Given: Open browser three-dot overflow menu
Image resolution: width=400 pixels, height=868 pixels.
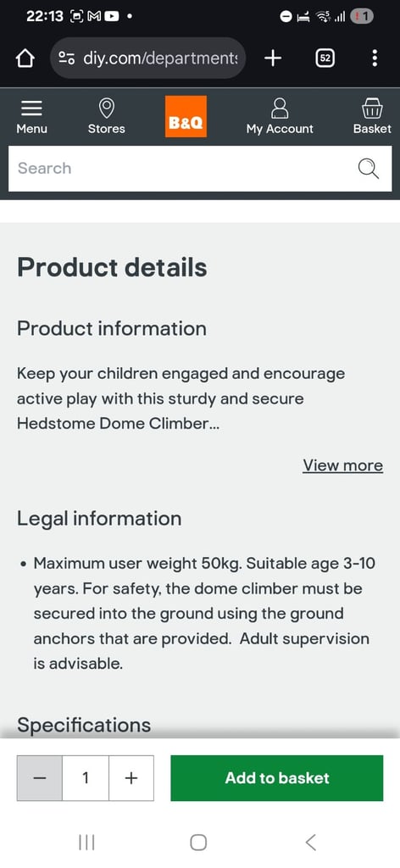Looking at the screenshot, I should tap(375, 58).
